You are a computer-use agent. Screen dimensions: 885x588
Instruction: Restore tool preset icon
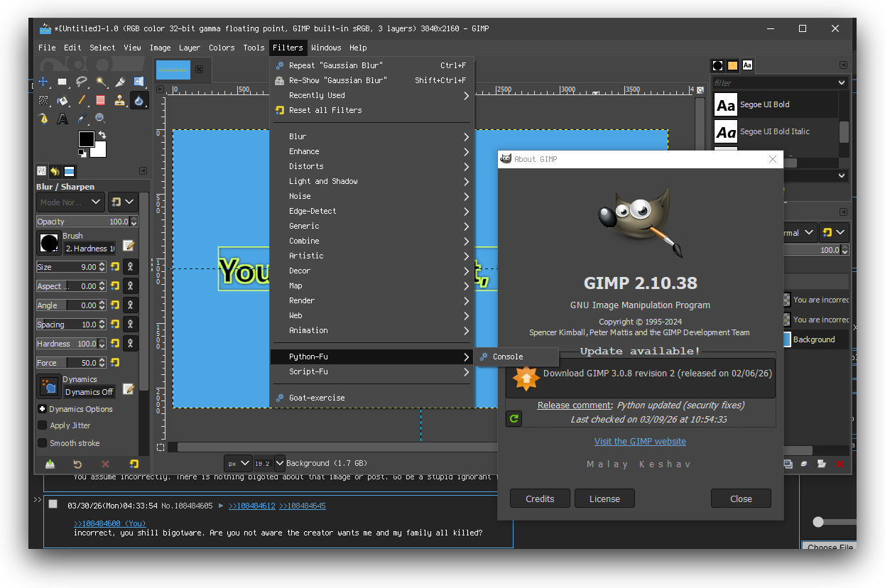[x=77, y=464]
